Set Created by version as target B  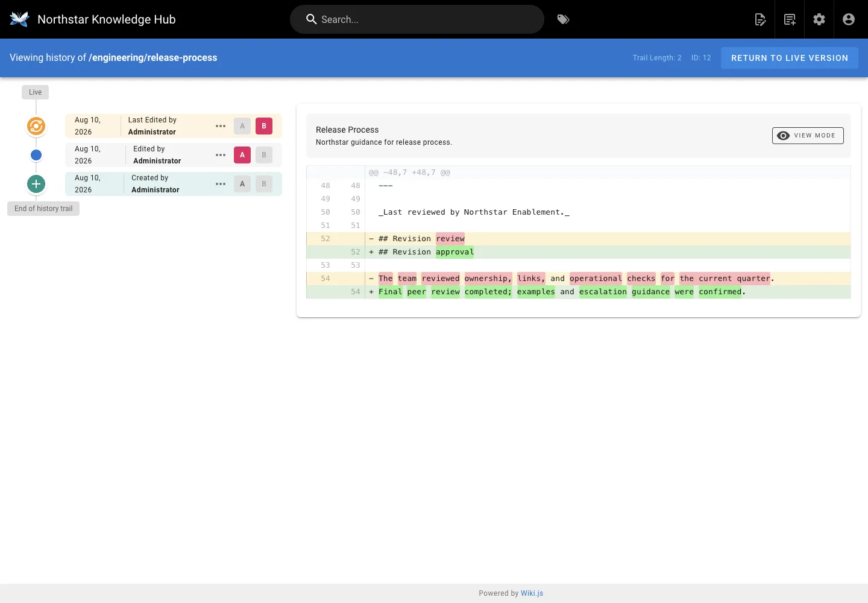(264, 184)
